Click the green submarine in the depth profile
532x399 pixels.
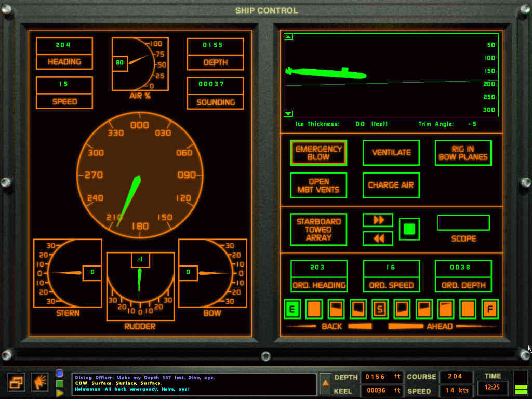(326, 73)
